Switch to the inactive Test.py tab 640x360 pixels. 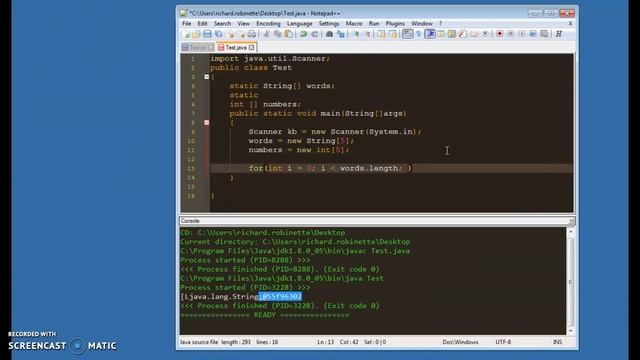(198, 48)
